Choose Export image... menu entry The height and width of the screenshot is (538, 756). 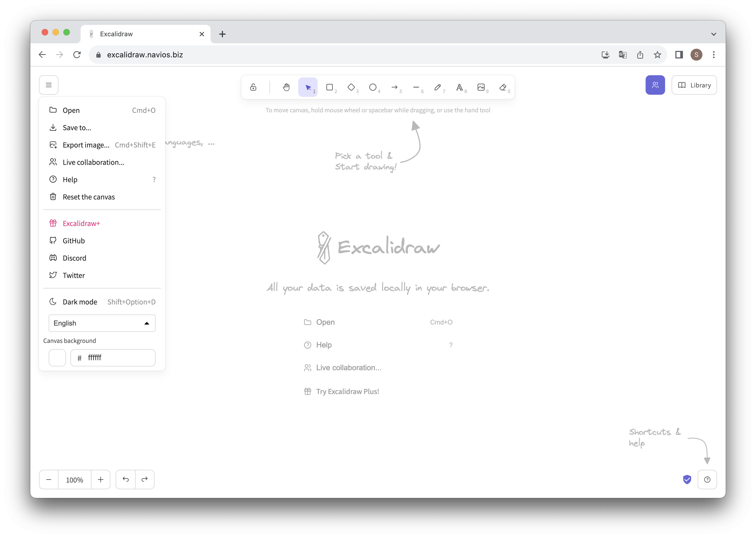(102, 145)
